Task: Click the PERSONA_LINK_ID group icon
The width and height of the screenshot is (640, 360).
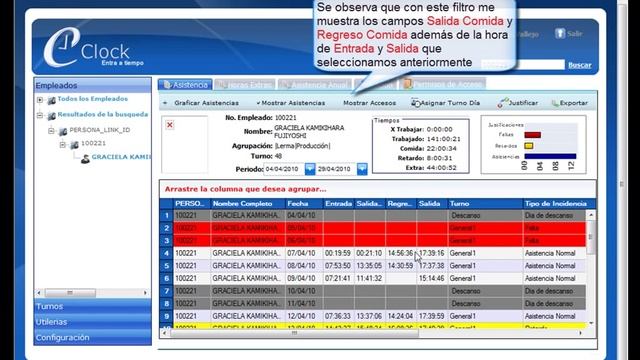Action: (62, 131)
